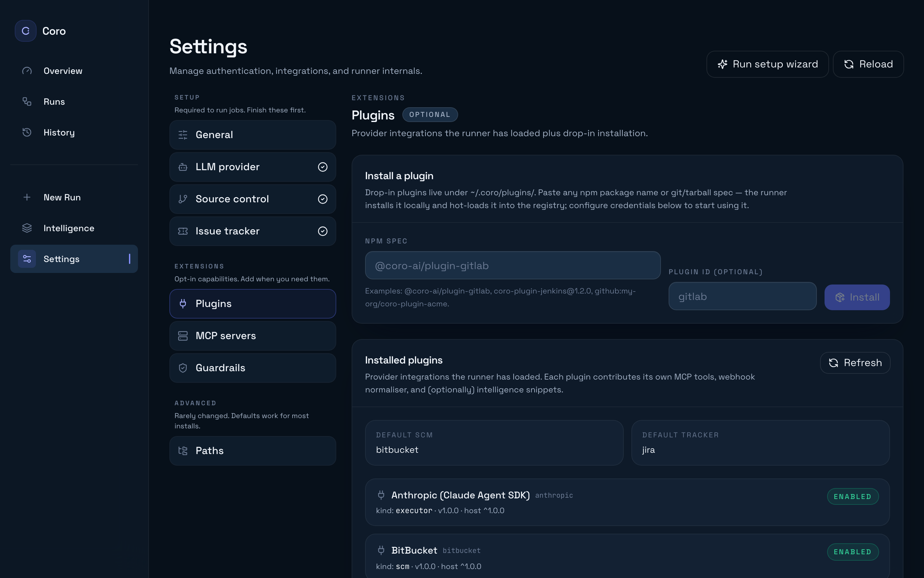Select Settings in the sidebar
This screenshot has height=578, width=924.
(x=74, y=259)
